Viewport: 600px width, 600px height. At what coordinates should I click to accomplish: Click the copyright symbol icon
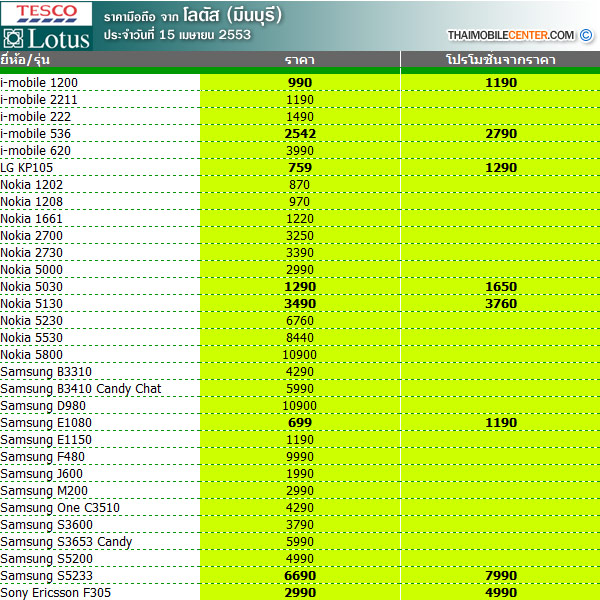[586, 35]
